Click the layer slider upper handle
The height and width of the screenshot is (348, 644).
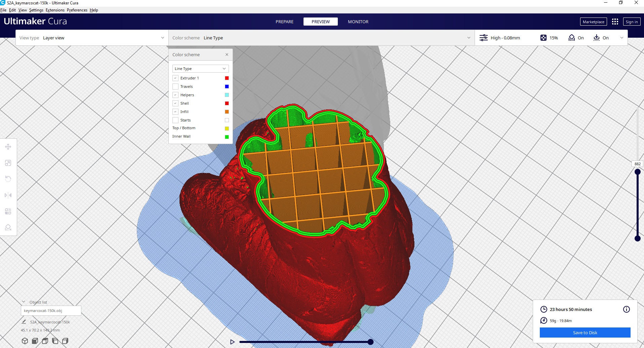[637, 172]
